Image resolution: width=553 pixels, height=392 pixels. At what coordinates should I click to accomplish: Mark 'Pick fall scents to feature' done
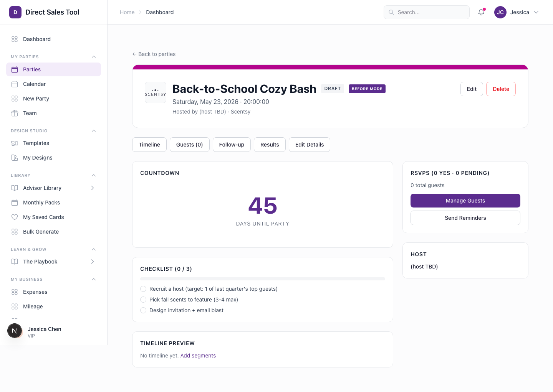(143, 300)
